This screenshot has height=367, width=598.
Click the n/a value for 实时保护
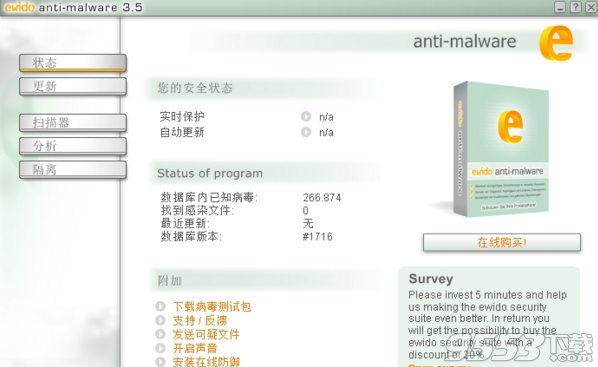(x=326, y=117)
